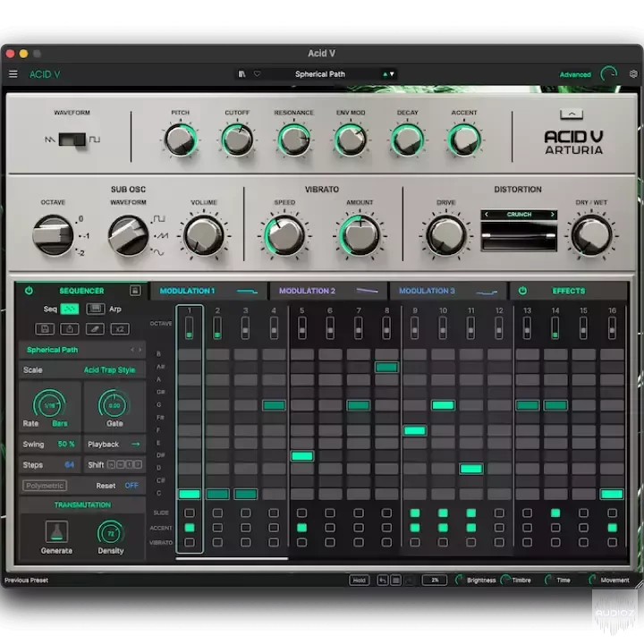
Task: Click the master volume knob top right
Action: point(609,74)
